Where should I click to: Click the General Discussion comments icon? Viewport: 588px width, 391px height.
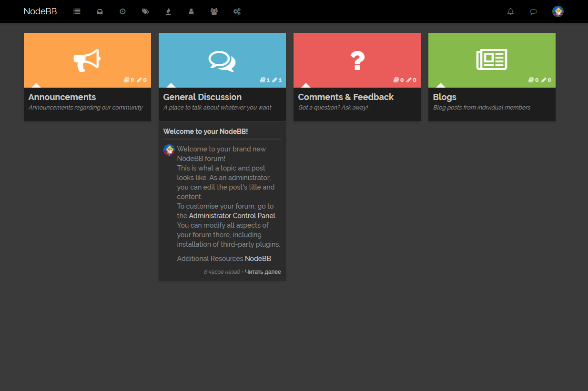click(222, 61)
